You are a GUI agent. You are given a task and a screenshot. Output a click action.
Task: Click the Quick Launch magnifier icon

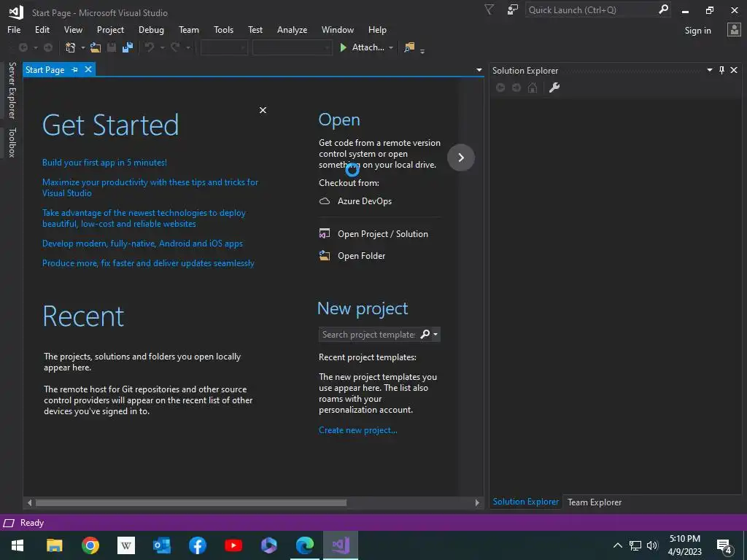(x=663, y=9)
